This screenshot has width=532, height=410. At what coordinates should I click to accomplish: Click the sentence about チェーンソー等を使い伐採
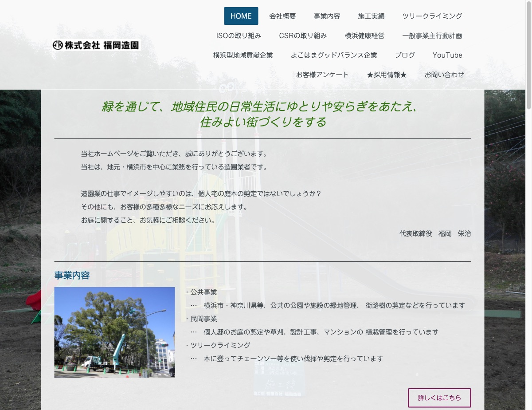pos(287,359)
